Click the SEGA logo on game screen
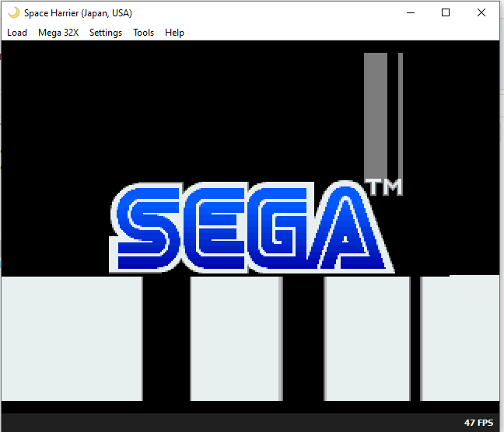The width and height of the screenshot is (504, 432). click(x=252, y=228)
